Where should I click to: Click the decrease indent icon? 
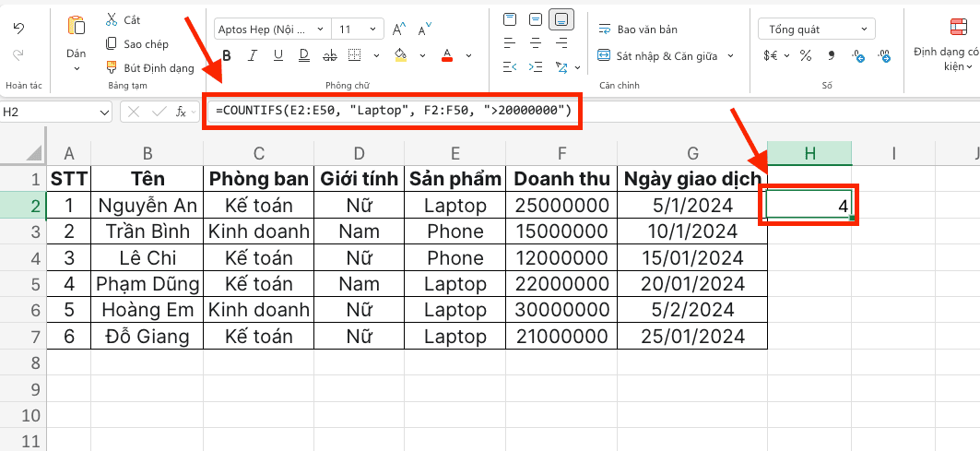510,67
